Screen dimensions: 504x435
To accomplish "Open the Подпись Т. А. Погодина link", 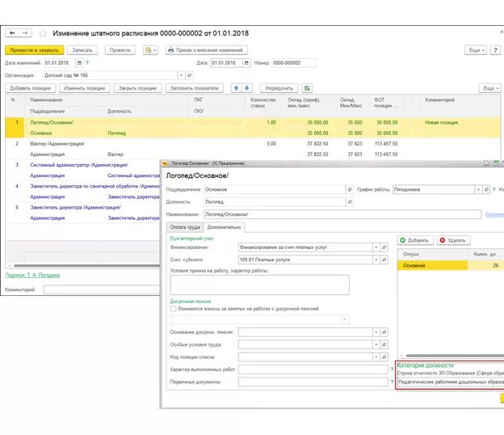I will (32, 275).
